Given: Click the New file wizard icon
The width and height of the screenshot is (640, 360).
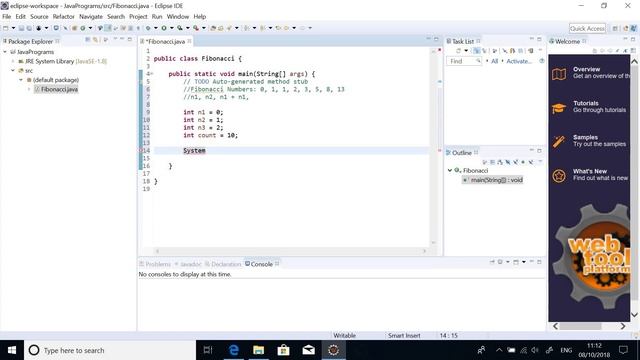Looking at the screenshot, I should point(6,28).
